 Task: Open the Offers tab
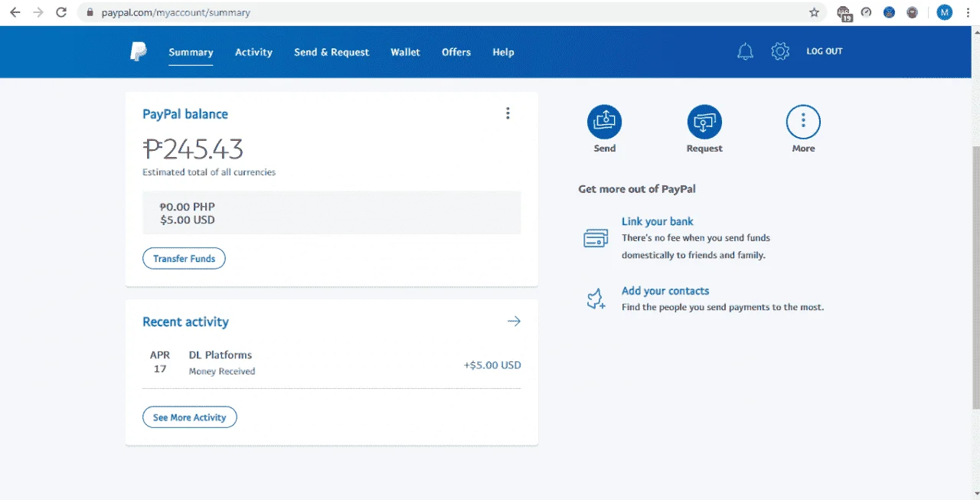[x=456, y=52]
